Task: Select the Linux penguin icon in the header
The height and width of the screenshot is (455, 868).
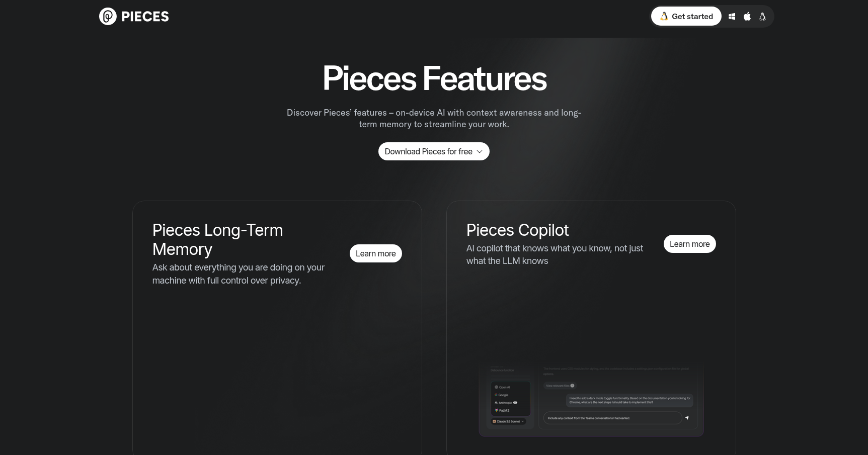Action: 762,16
